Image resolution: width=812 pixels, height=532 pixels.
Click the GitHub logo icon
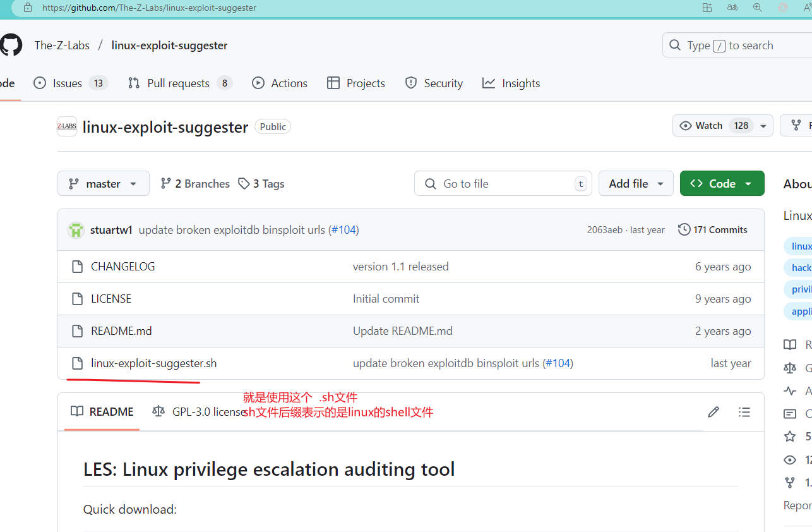point(10,45)
